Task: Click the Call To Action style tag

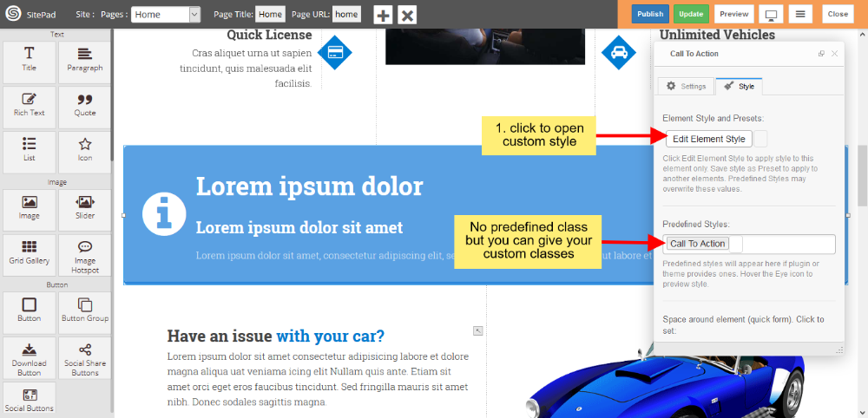Action: click(x=698, y=244)
